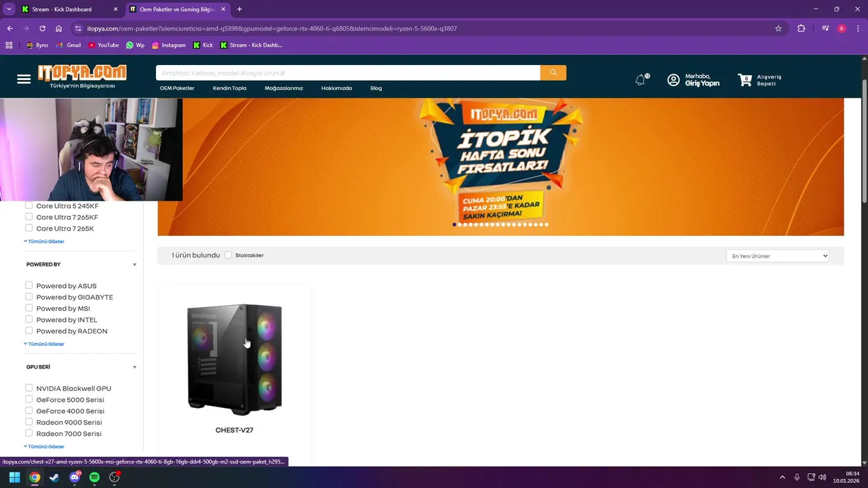This screenshot has width=868, height=488.
Task: Tick the Stoktakiler checkbox
Action: (229, 255)
